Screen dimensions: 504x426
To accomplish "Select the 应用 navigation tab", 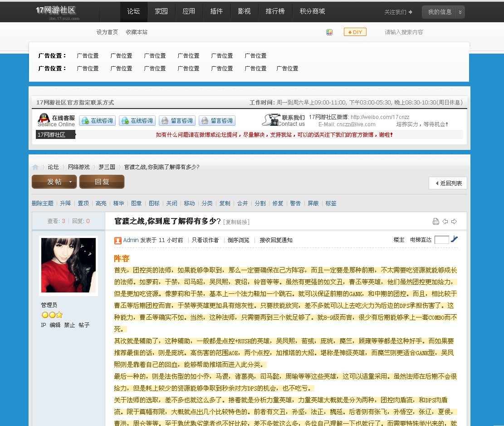I will (x=189, y=12).
